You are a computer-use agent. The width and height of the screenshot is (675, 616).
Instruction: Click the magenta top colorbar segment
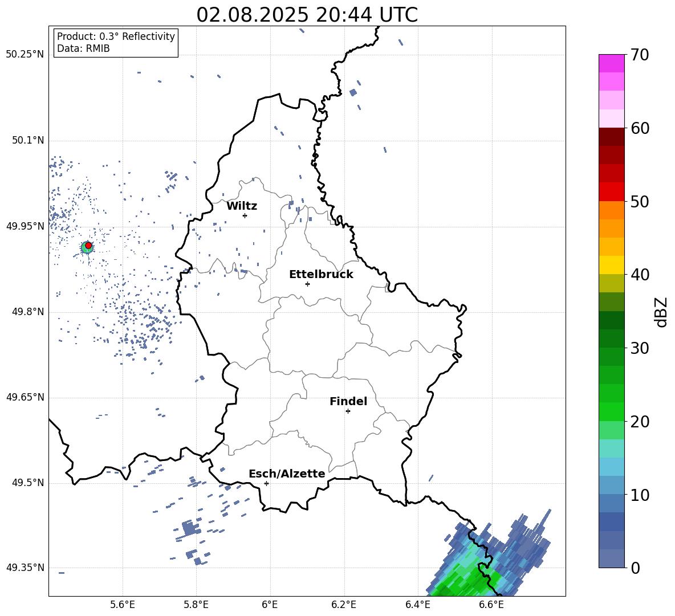click(611, 63)
